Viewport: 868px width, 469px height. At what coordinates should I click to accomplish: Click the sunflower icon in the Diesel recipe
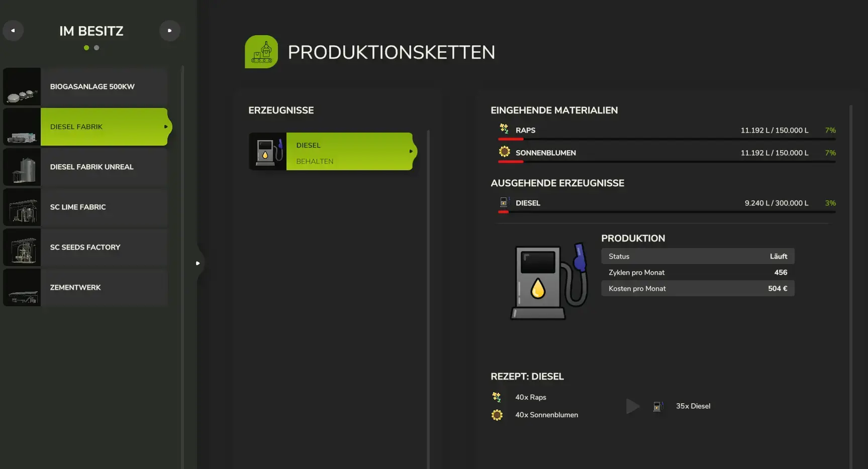[x=497, y=415]
